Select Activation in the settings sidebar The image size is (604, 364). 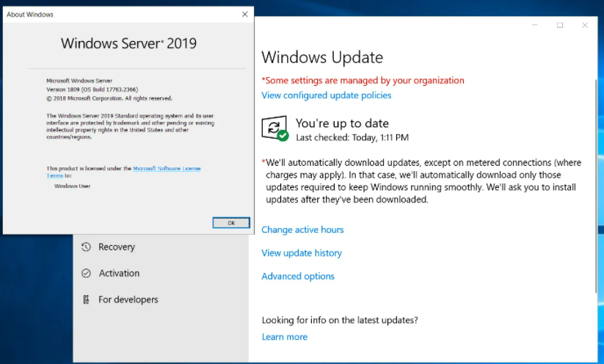119,274
